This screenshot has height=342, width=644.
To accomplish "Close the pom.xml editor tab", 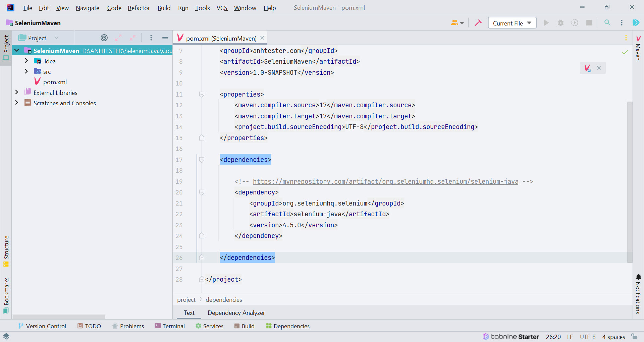I will tap(262, 38).
